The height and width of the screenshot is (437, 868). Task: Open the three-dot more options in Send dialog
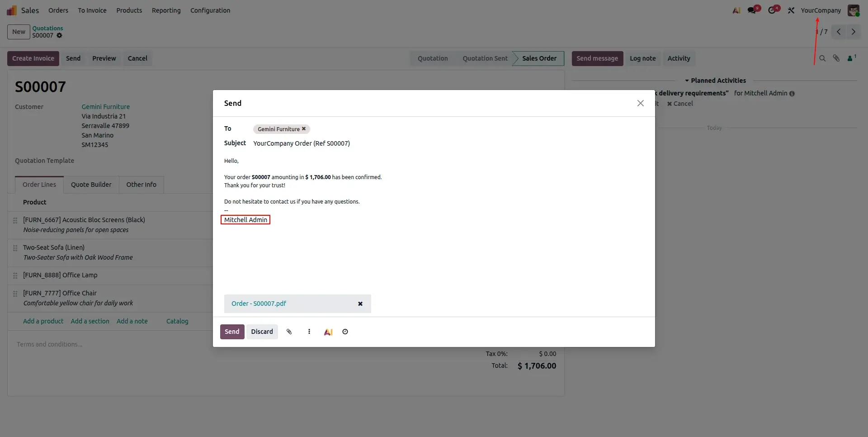(x=309, y=332)
